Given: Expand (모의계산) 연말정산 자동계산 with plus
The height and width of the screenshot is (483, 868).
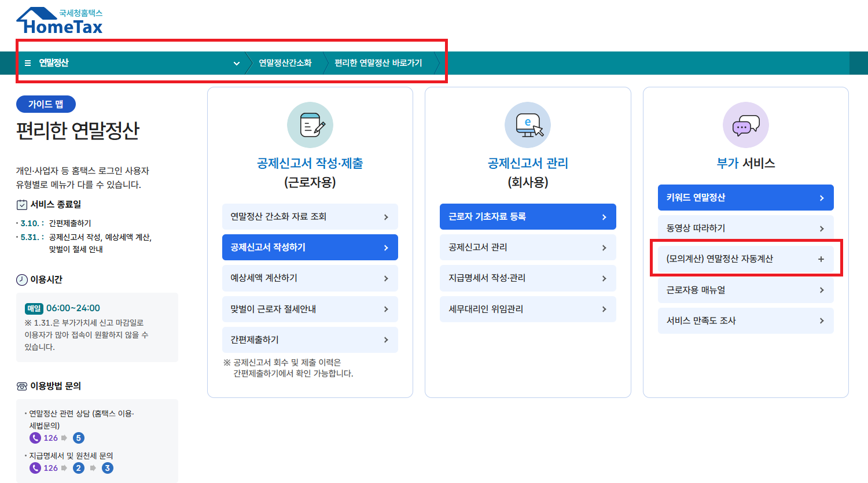Looking at the screenshot, I should click(821, 259).
